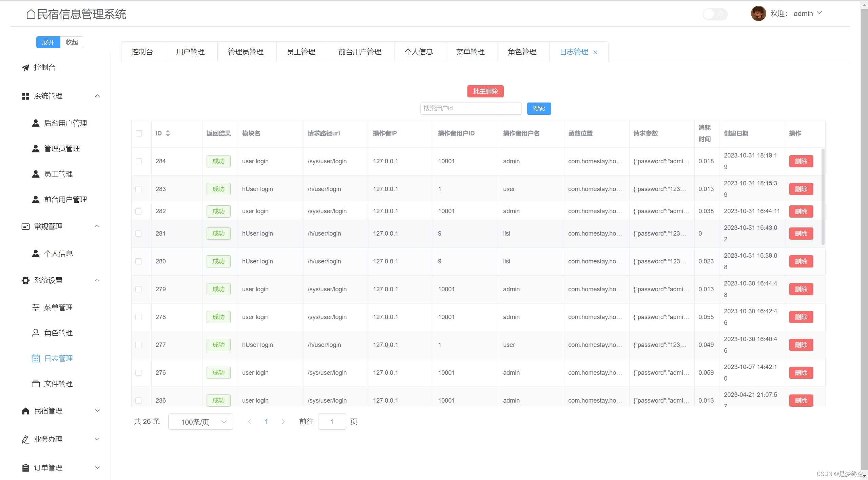Delete log row 276 with 删除 button
This screenshot has width=868, height=480.
pos(801,373)
